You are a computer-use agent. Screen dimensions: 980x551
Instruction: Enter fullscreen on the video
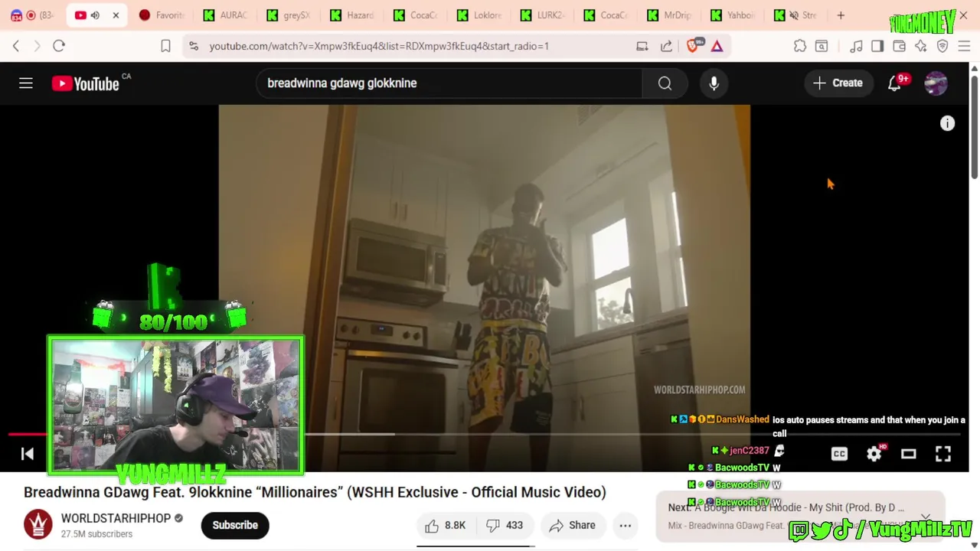click(x=942, y=454)
